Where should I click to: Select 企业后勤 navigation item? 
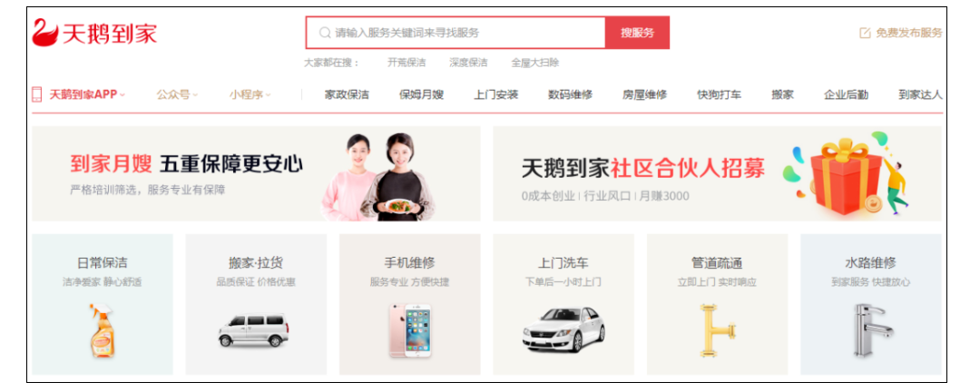tap(847, 95)
